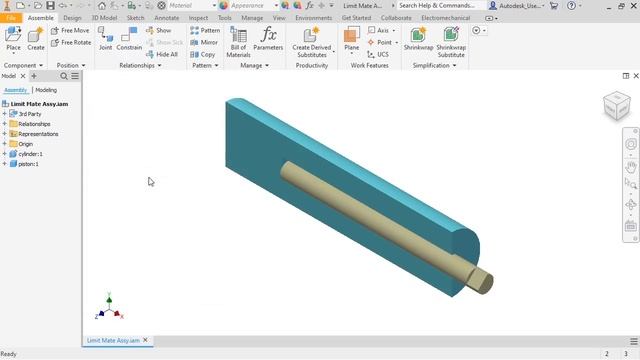Click the UCS tool
Screen dimensions: 640x360
coord(378,54)
